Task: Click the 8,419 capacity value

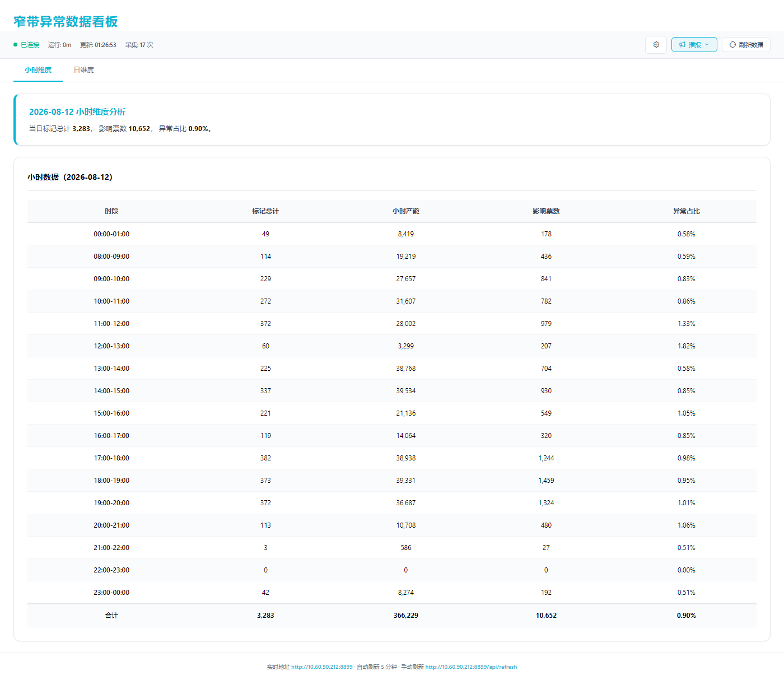Action: coord(406,234)
